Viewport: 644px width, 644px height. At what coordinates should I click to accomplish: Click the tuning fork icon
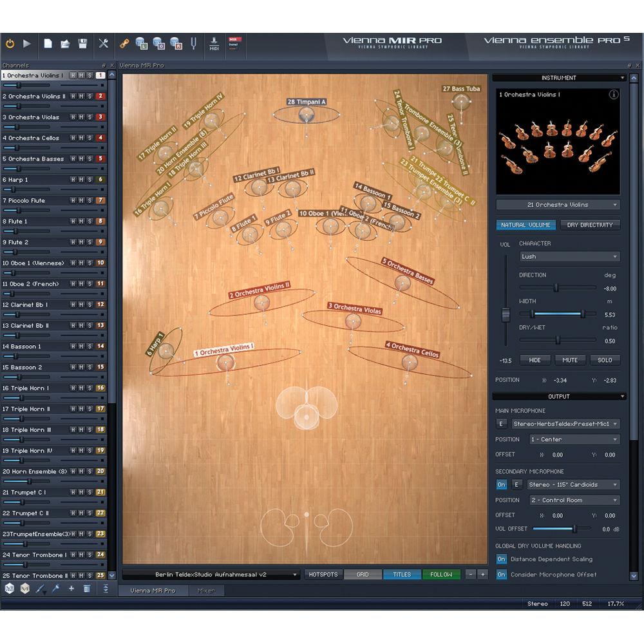click(192, 44)
